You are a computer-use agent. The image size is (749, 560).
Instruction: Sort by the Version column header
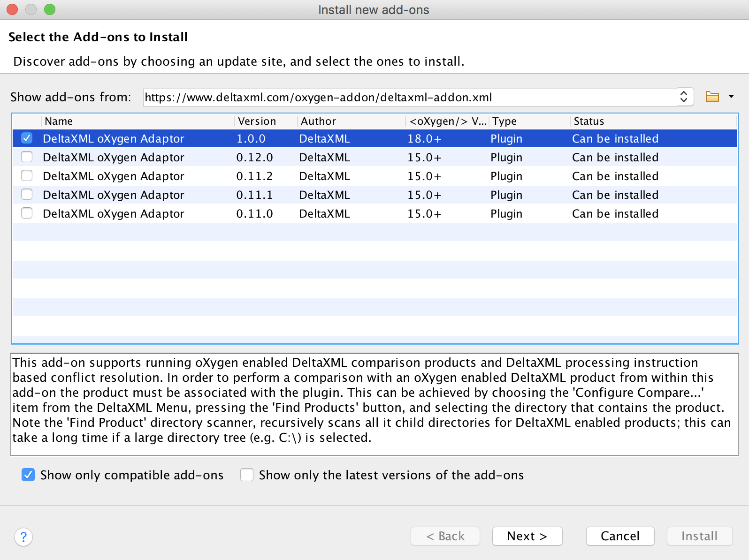pyautogui.click(x=257, y=121)
